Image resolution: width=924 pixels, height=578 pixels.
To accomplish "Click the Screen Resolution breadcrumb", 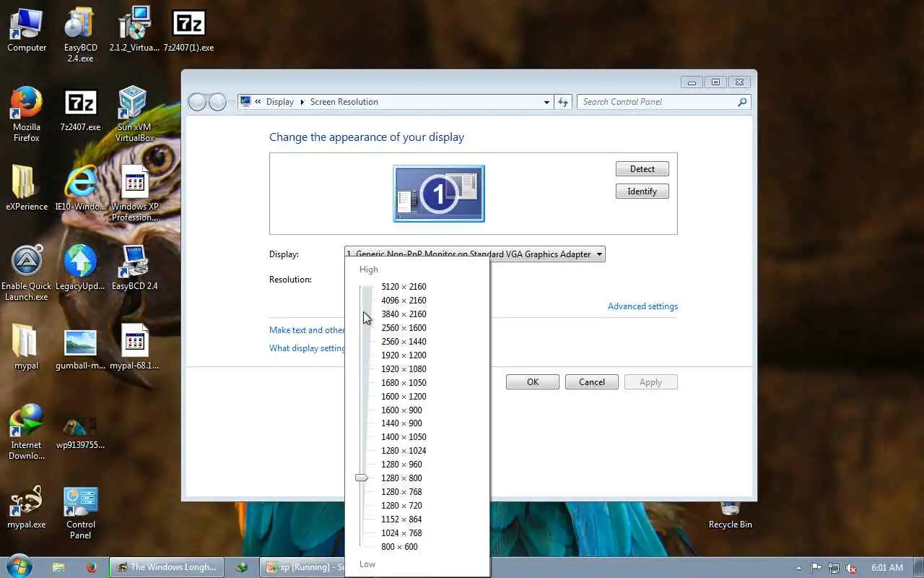I will coord(344,102).
